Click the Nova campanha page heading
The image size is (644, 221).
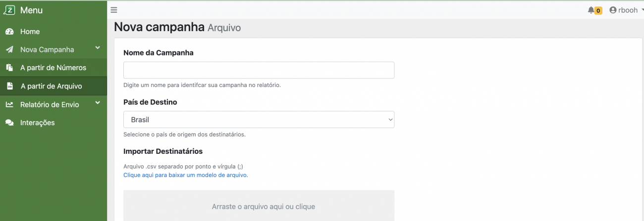(159, 27)
